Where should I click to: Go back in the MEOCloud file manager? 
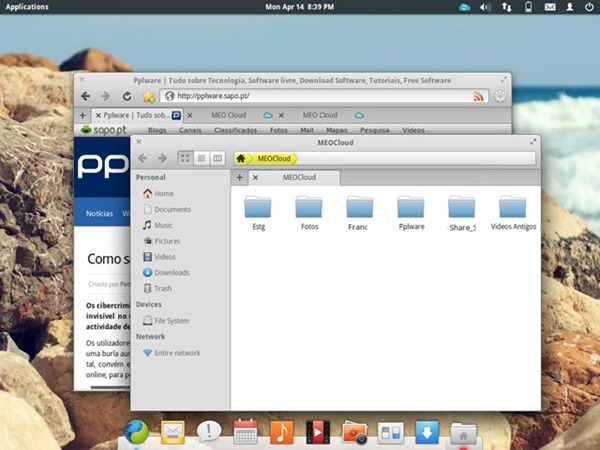(x=142, y=158)
